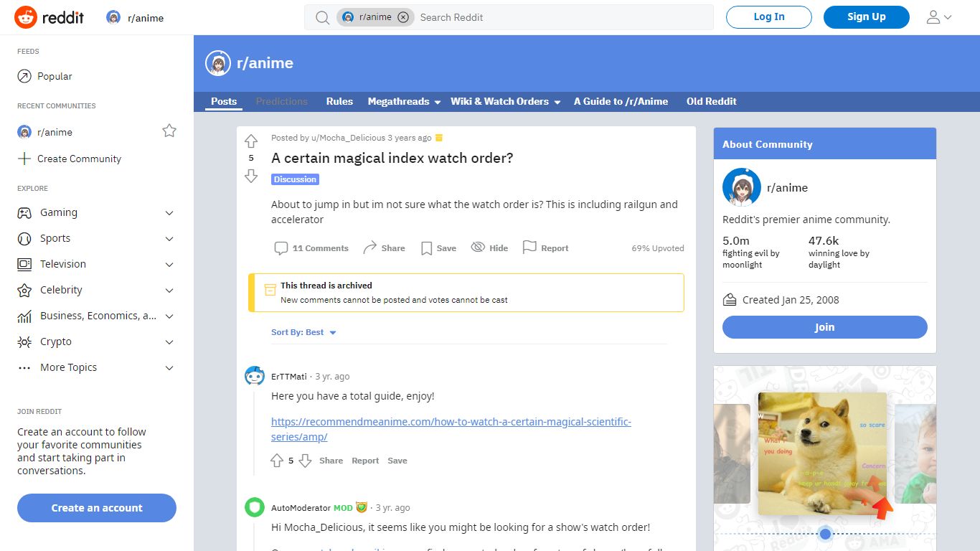Share the post

[384, 248]
